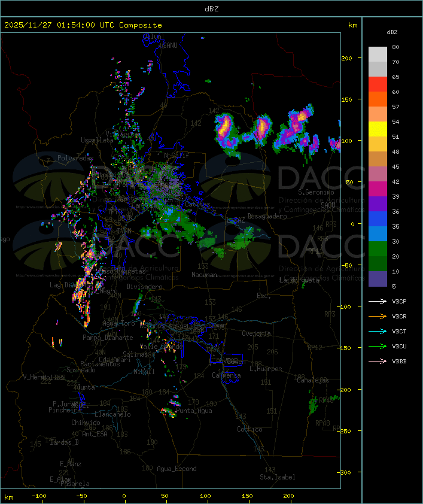
Task: Click the Chihuido map label
Action: (86, 423)
